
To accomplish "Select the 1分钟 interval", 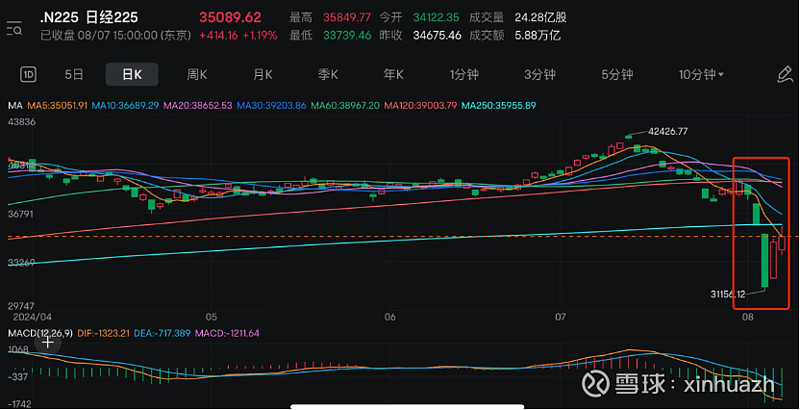I will click(464, 75).
